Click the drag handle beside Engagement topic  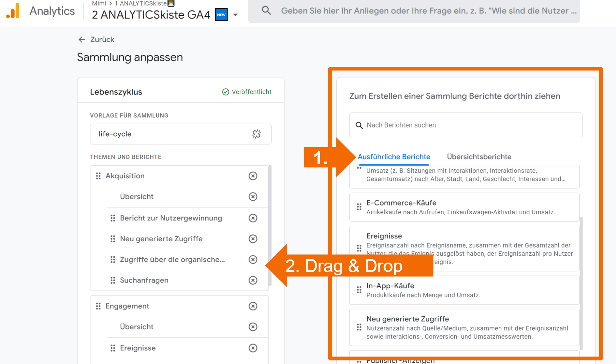pos(98,306)
